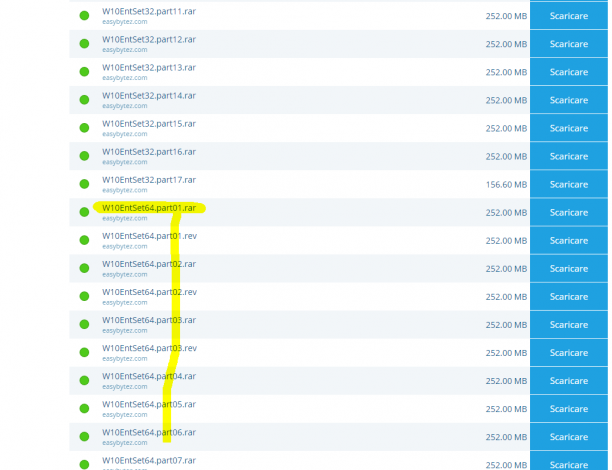Click easybytez.com host under W10EntSet64.part01.rar
Image resolution: width=612 pixels, height=470 pixels.
(125, 219)
